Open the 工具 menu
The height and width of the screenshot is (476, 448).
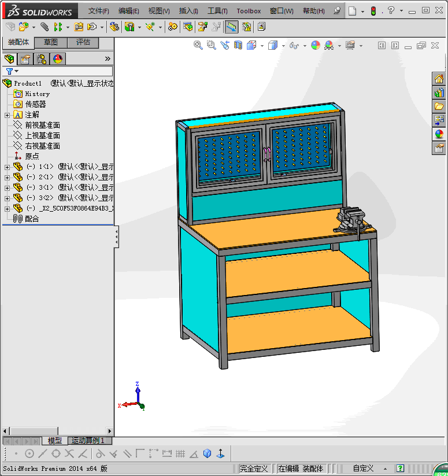217,11
